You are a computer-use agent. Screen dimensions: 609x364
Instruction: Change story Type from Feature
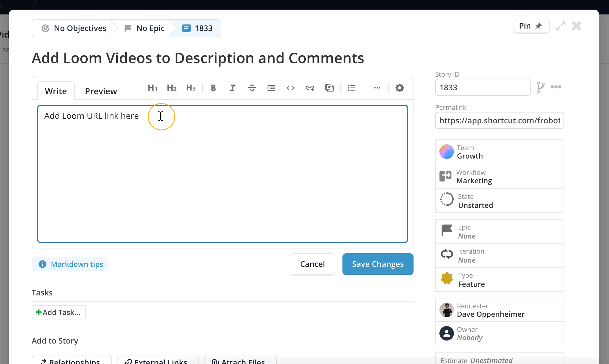[499, 279]
